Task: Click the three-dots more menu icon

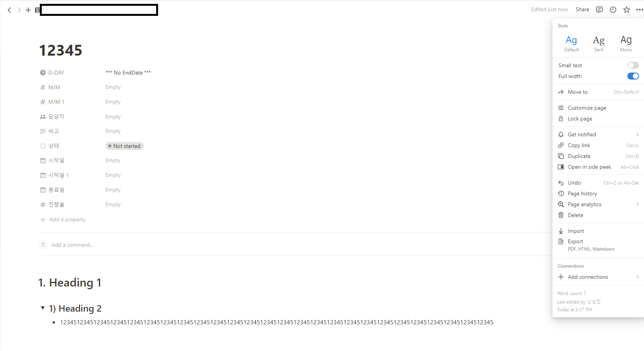Action: pyautogui.click(x=639, y=10)
